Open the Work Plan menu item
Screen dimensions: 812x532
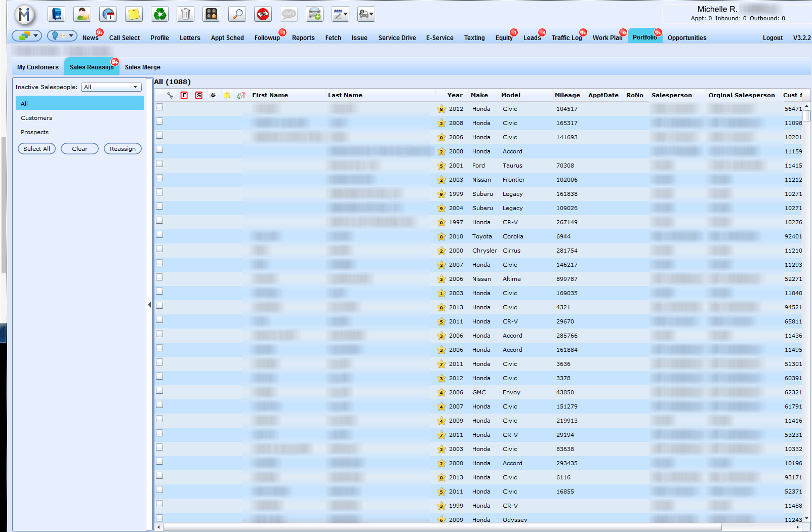point(607,38)
